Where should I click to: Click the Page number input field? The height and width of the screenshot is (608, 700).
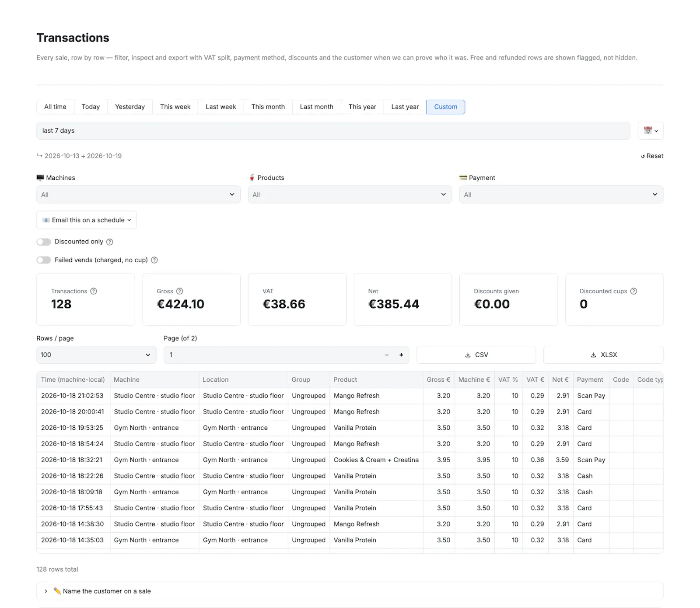tap(271, 355)
